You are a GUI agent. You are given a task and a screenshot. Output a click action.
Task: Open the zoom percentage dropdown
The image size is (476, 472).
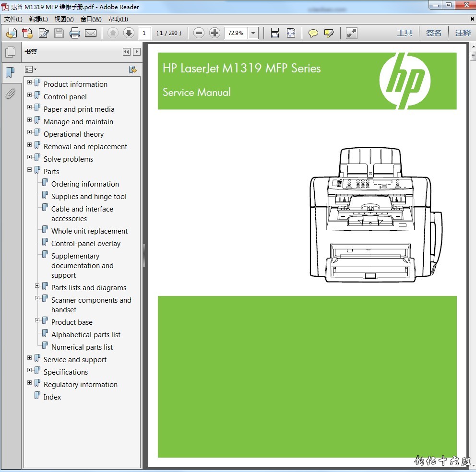[253, 33]
